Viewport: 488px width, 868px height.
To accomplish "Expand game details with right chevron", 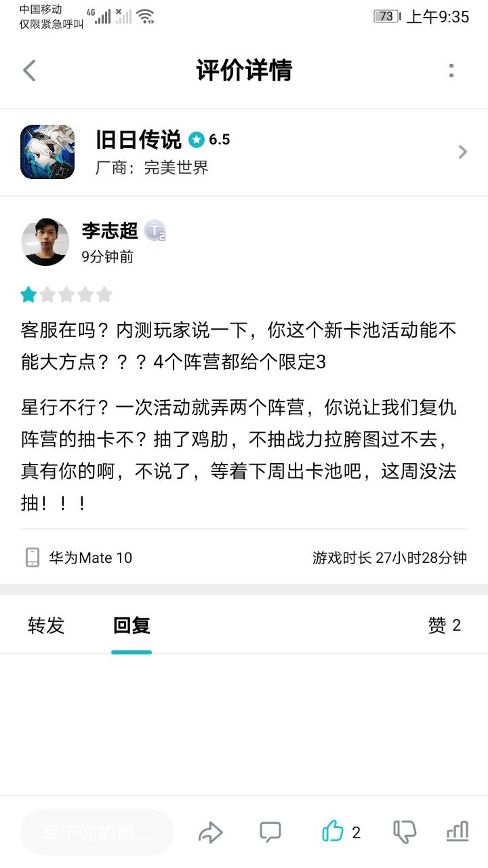I will click(463, 152).
